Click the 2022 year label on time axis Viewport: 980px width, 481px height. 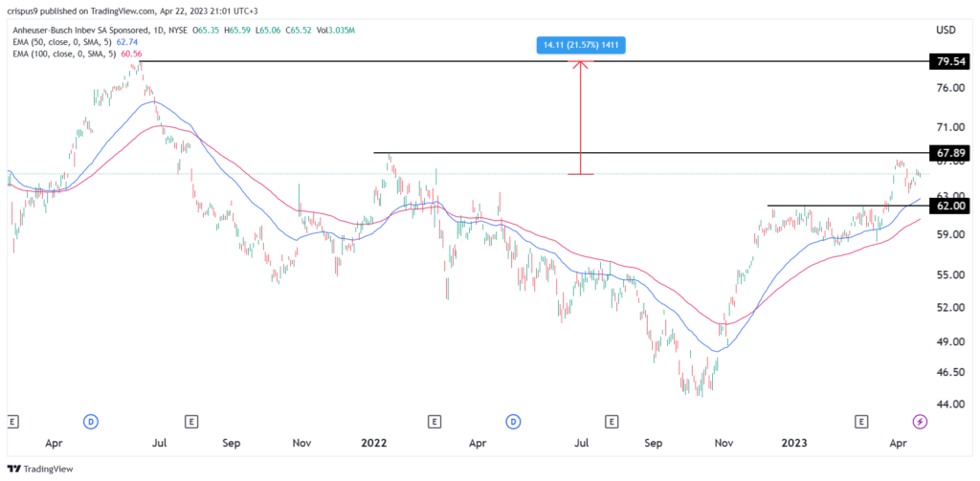click(x=374, y=443)
